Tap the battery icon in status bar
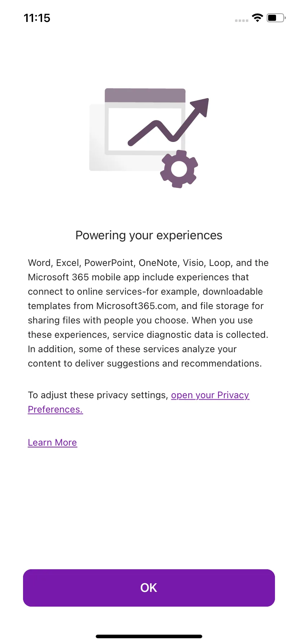The height and width of the screenshot is (644, 298). (x=276, y=18)
